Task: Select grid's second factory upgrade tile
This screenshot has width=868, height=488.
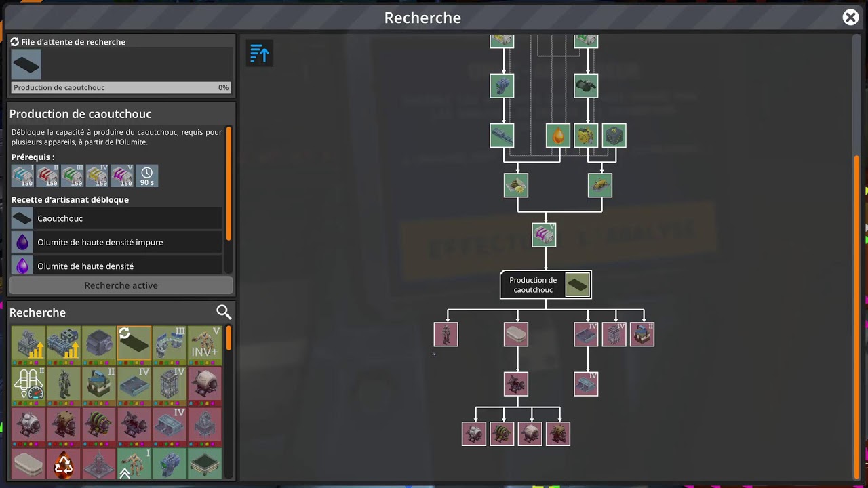Action: (x=64, y=344)
